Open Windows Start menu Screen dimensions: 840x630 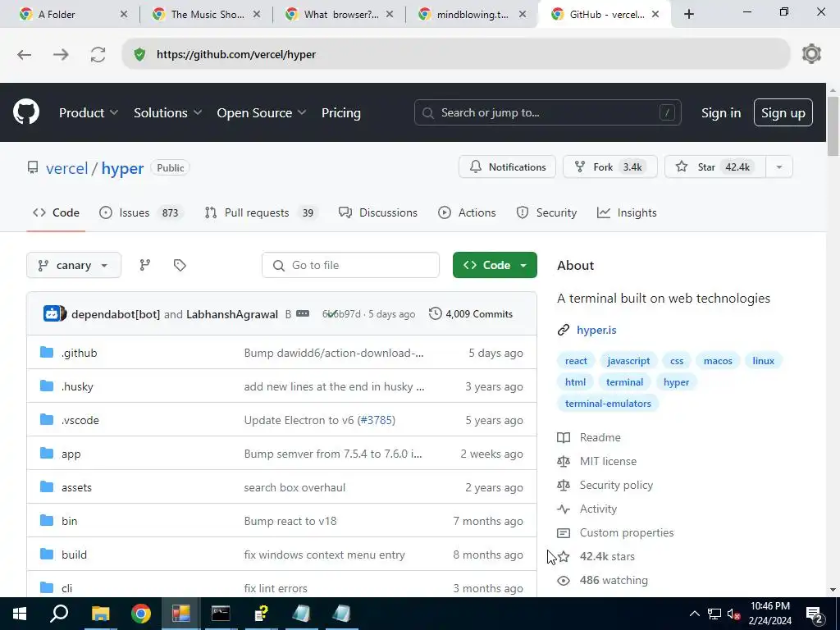pyautogui.click(x=20, y=614)
